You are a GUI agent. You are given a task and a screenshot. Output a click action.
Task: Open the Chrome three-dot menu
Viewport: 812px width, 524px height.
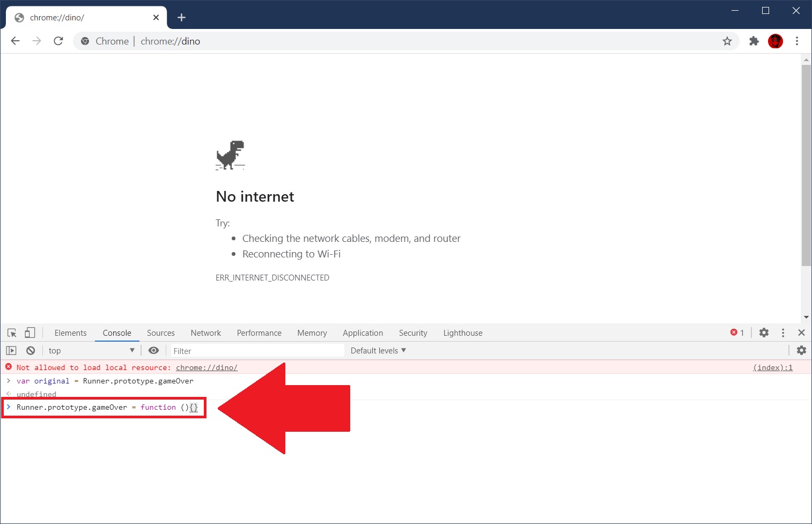tap(797, 41)
